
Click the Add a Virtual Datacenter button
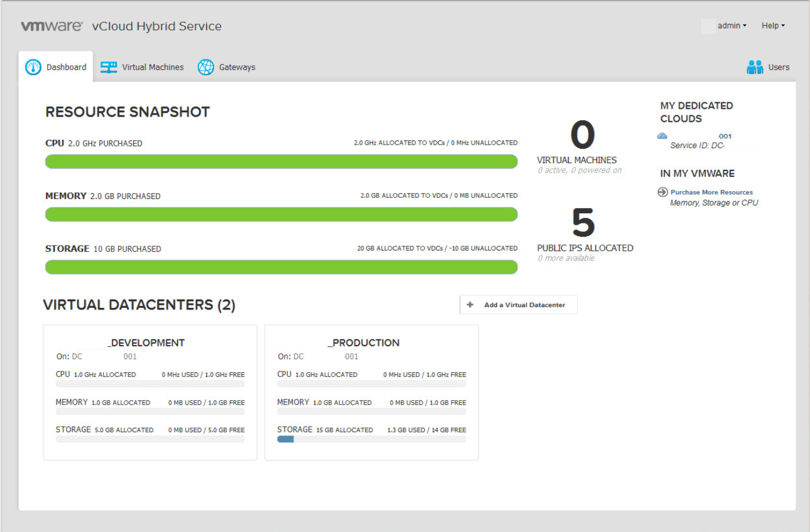(518, 305)
